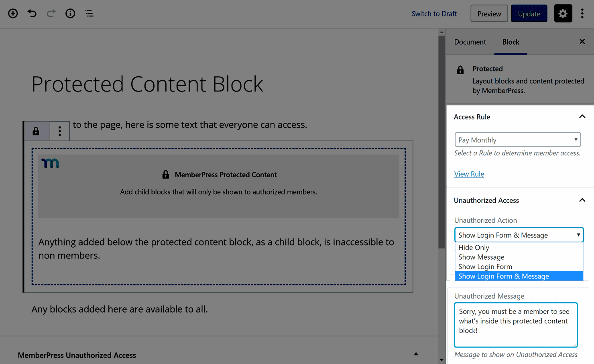Switch to Draft
The height and width of the screenshot is (364, 594).
(434, 14)
